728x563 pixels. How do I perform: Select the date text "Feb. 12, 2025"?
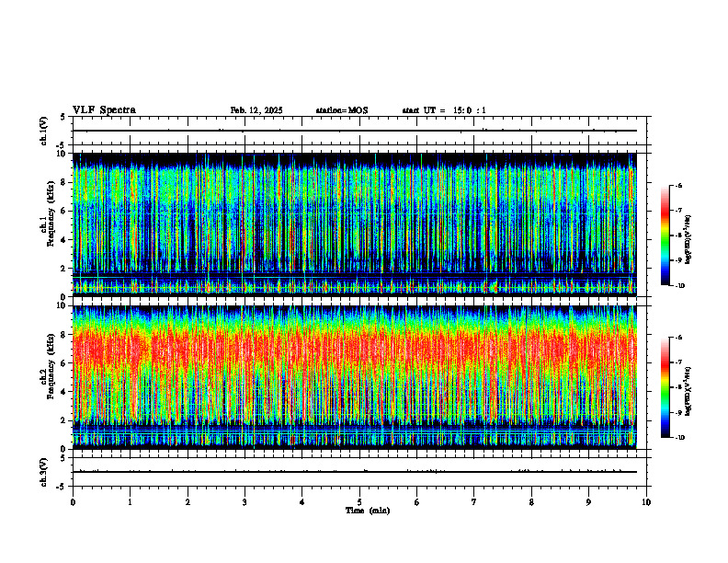pos(256,110)
